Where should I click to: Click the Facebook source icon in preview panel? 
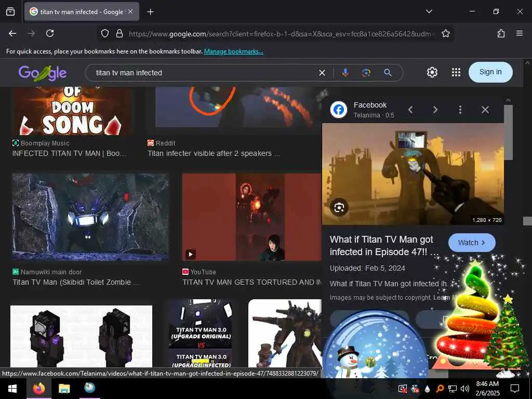point(339,110)
